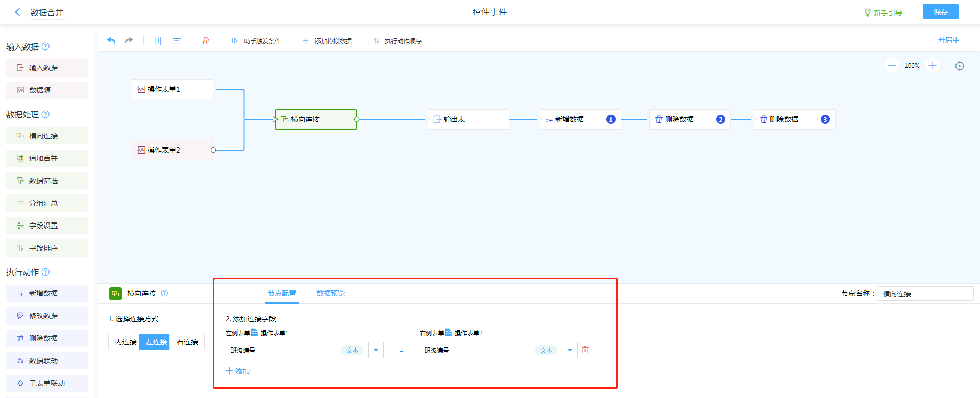Select 内连接 join type

coord(126,342)
